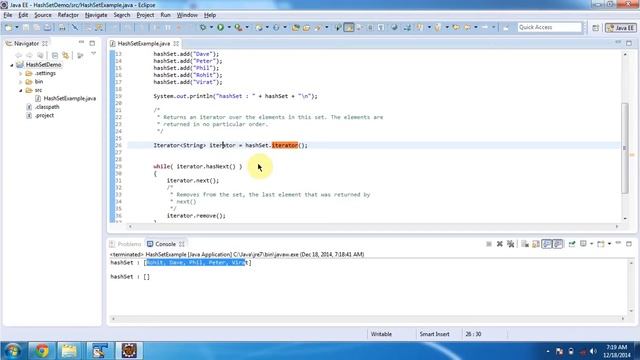Open the Run button dropdown arrow
Viewport: 640px width, 360px height.
click(x=229, y=27)
